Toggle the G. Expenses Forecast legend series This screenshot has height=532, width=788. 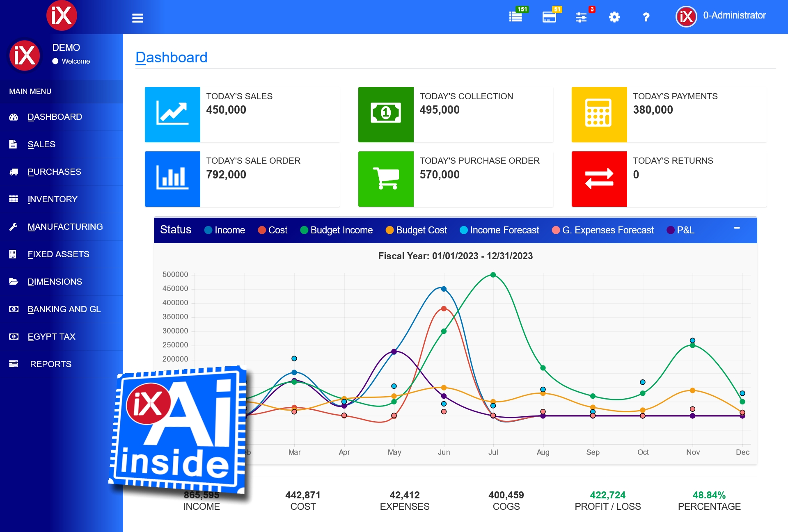(x=603, y=230)
